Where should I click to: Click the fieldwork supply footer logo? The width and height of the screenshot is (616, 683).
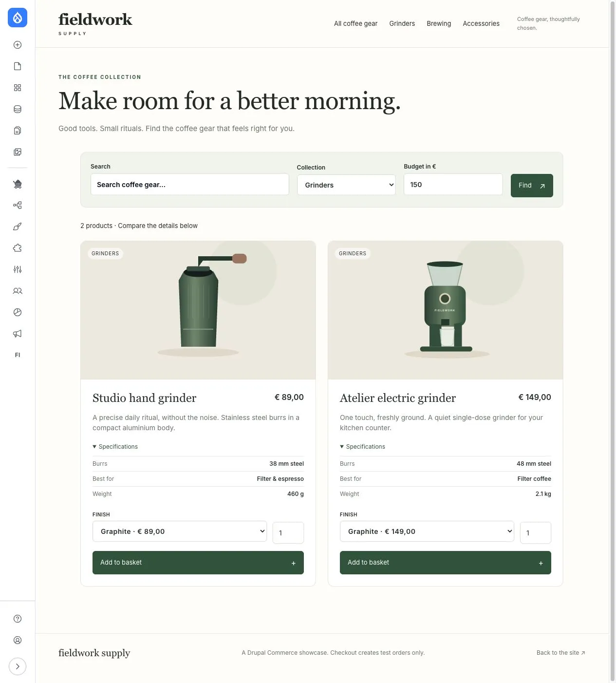pos(94,653)
